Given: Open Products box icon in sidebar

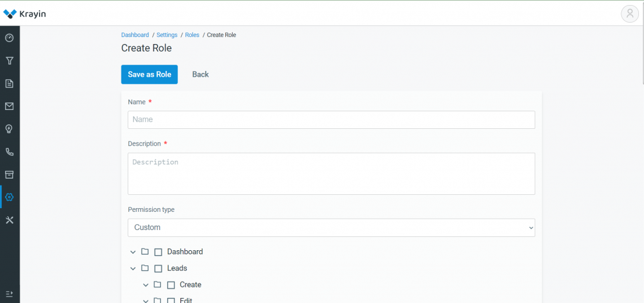Looking at the screenshot, I should coord(9,175).
